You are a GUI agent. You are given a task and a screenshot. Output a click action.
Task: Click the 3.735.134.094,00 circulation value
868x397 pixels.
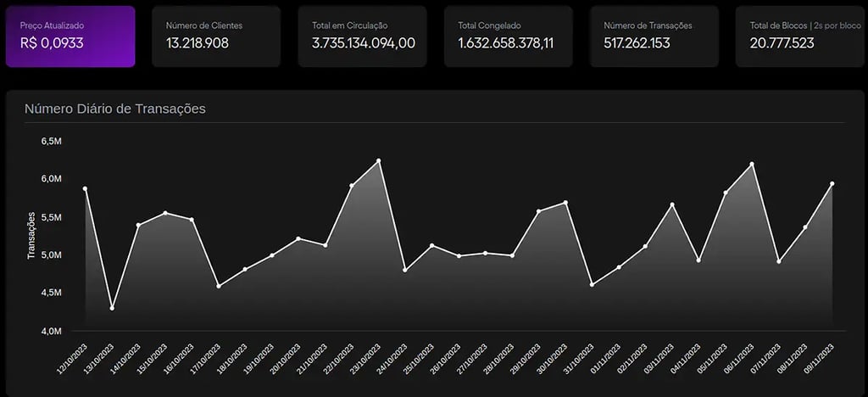364,43
